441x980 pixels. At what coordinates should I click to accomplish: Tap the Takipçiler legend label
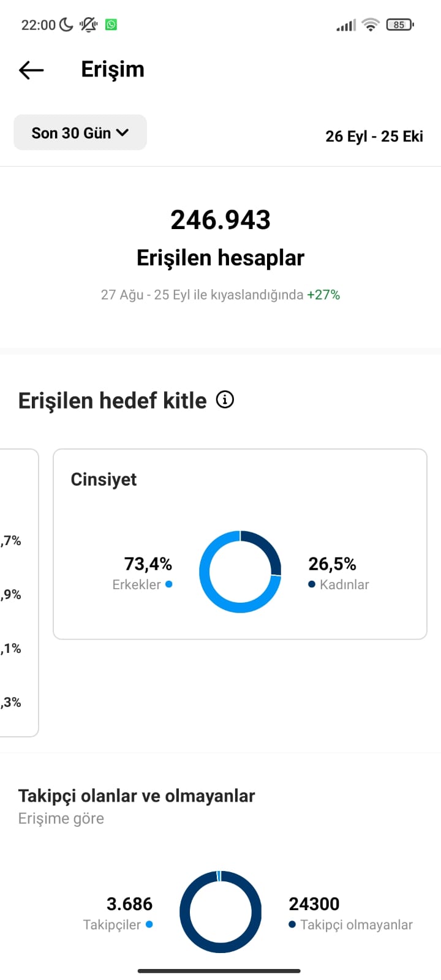click(x=112, y=925)
